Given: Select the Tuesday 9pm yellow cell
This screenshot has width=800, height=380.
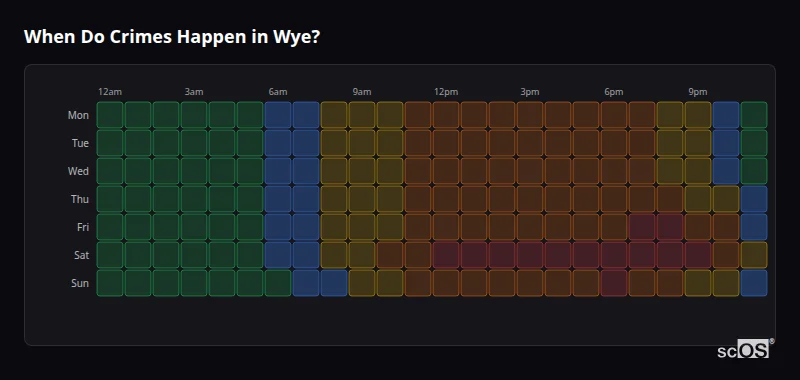Looking at the screenshot, I should (x=698, y=143).
